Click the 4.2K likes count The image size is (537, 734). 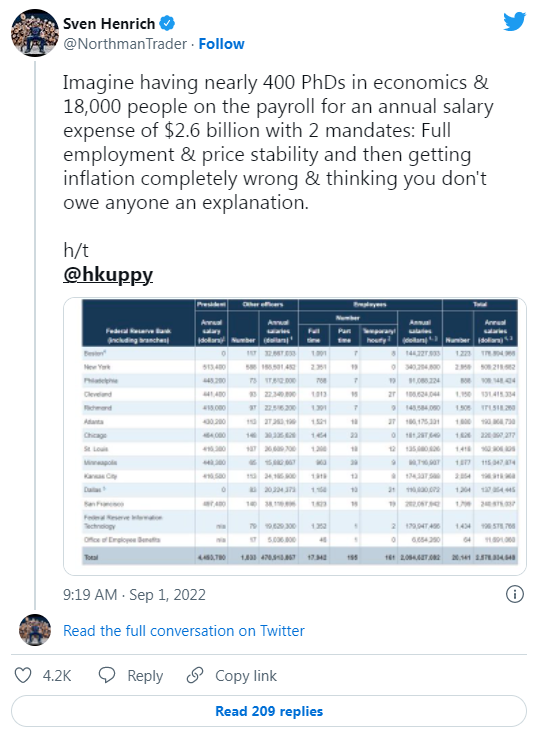pos(57,675)
